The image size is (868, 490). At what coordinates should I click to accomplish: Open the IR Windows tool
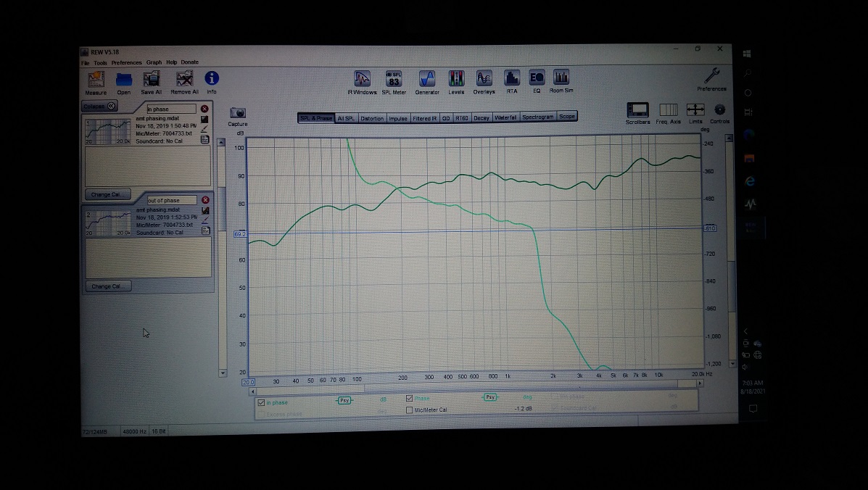[362, 78]
